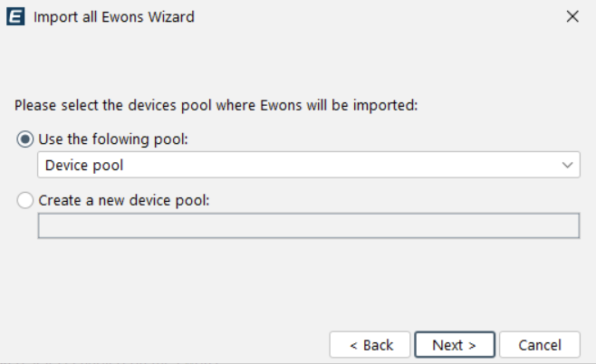
Task: Click the new device pool name field
Action: pyautogui.click(x=308, y=225)
